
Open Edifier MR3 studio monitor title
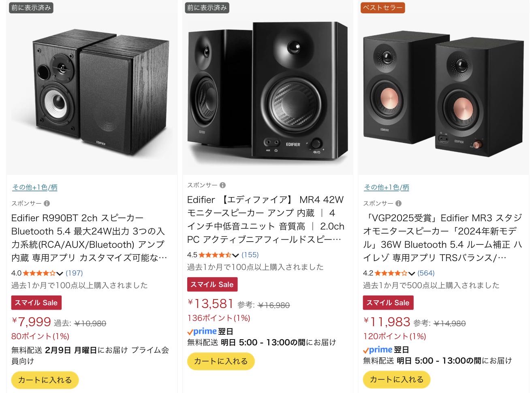pos(442,238)
